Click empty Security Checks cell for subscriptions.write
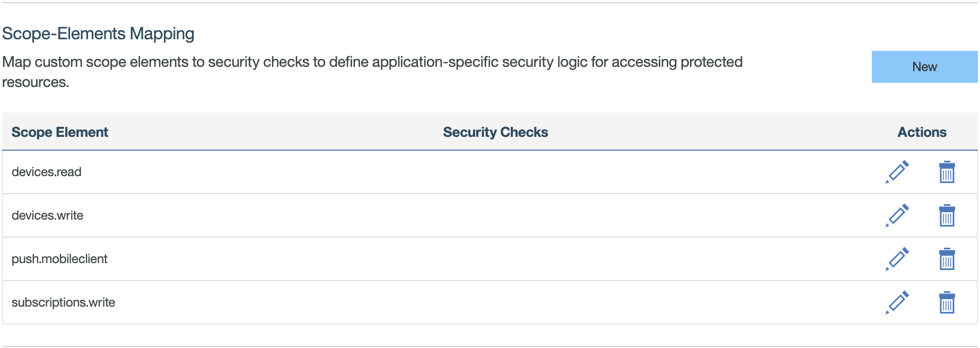The width and height of the screenshot is (980, 348). 495,302
